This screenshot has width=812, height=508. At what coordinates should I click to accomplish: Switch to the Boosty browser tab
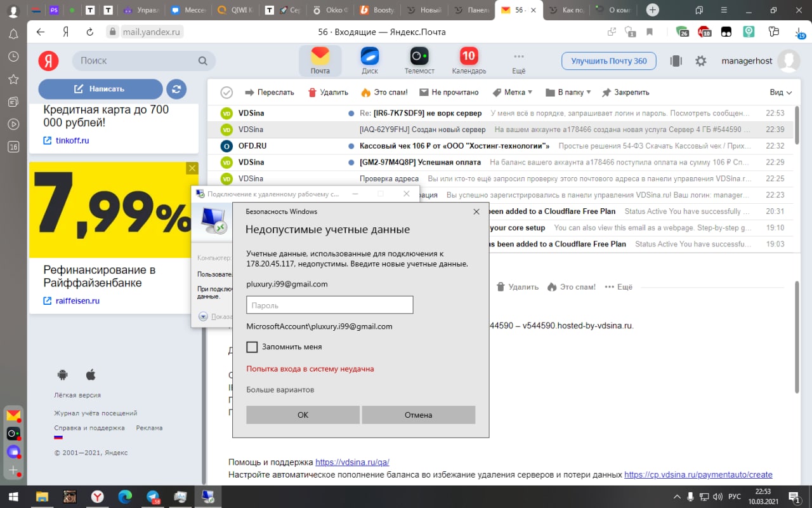pos(377,10)
